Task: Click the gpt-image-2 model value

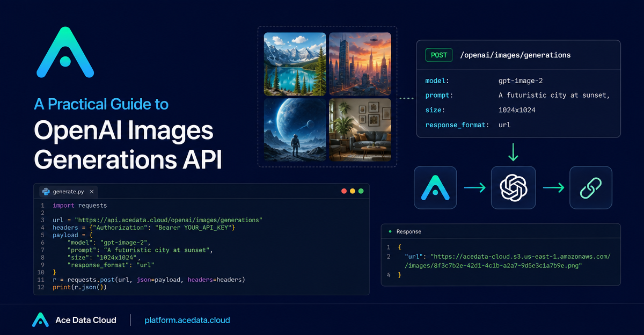Action: (521, 81)
